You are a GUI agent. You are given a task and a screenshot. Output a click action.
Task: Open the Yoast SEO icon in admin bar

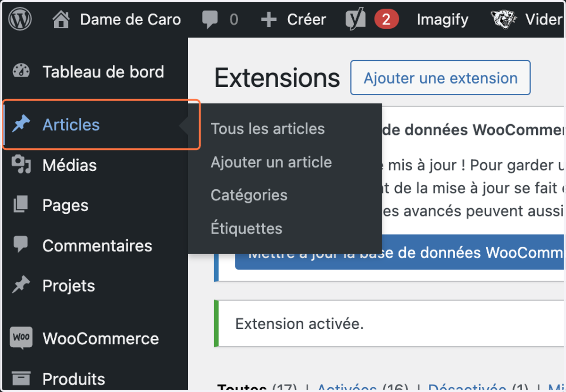pos(356,19)
